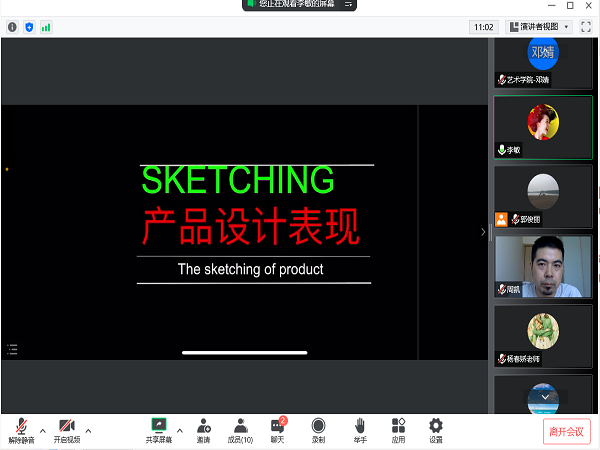Open meeting settings gear

click(436, 431)
